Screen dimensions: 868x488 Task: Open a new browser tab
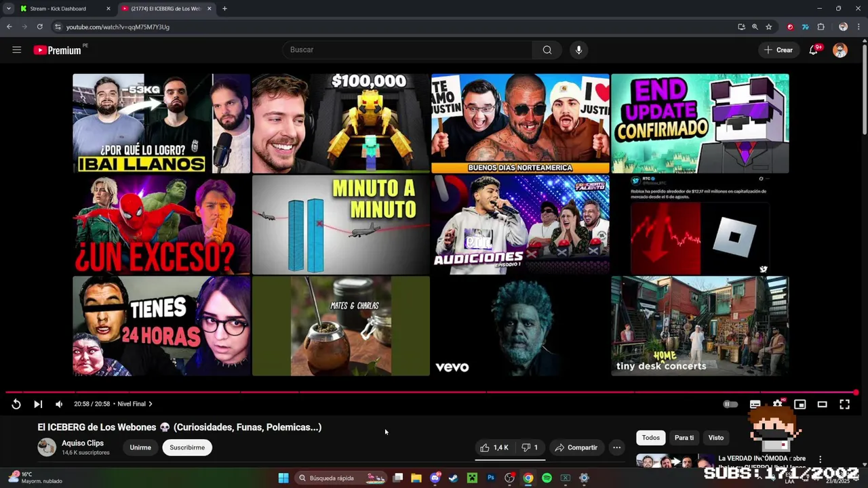click(224, 9)
